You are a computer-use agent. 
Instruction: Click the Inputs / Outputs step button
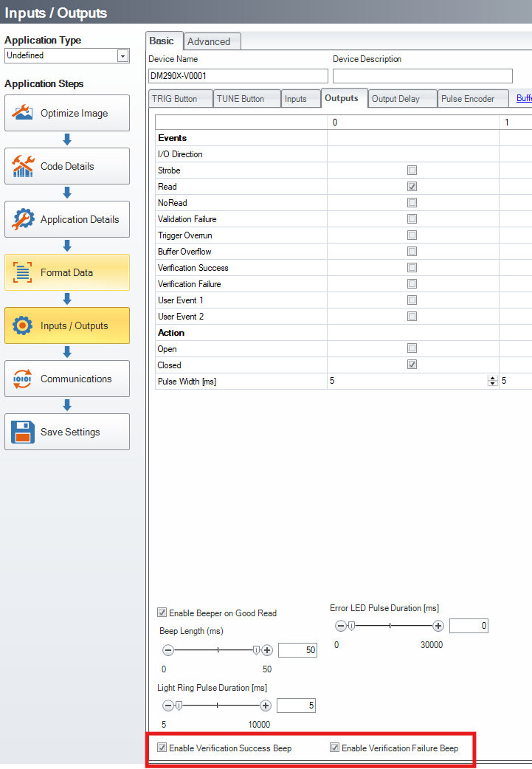click(67, 326)
